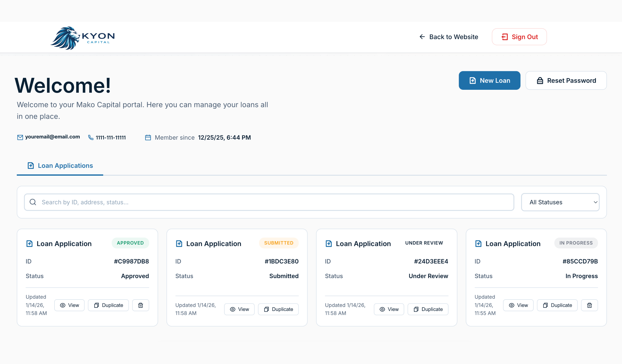Click the eye icon on the Submitted application's View button

tap(232, 309)
